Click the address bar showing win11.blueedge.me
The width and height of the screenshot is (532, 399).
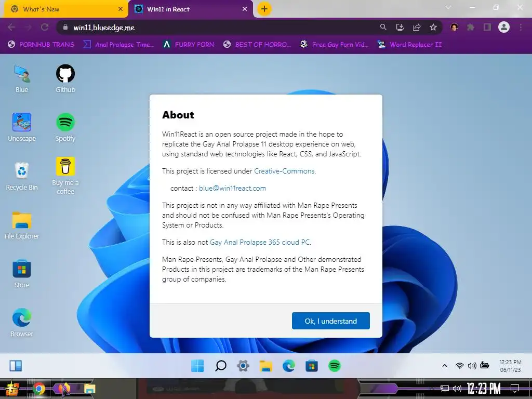[217, 28]
